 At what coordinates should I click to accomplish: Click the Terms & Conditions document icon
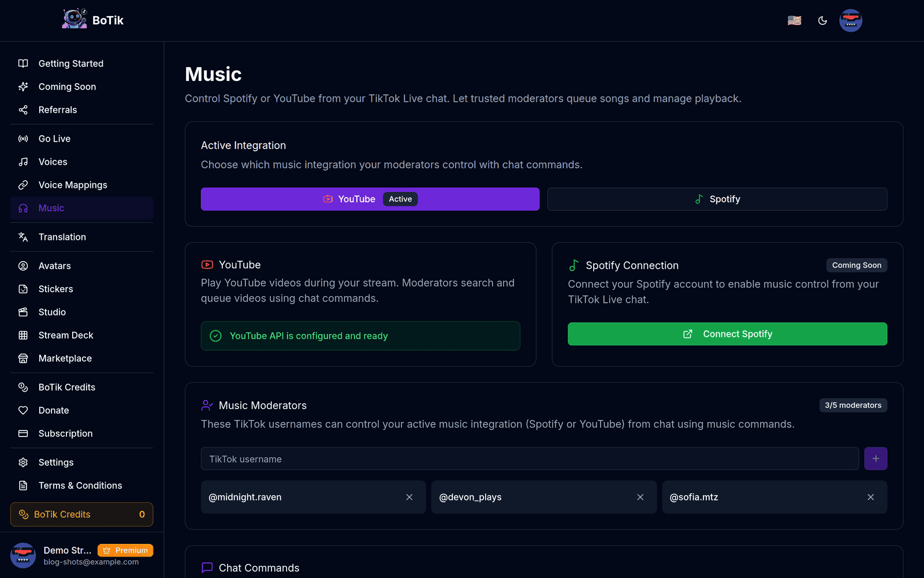point(23,486)
